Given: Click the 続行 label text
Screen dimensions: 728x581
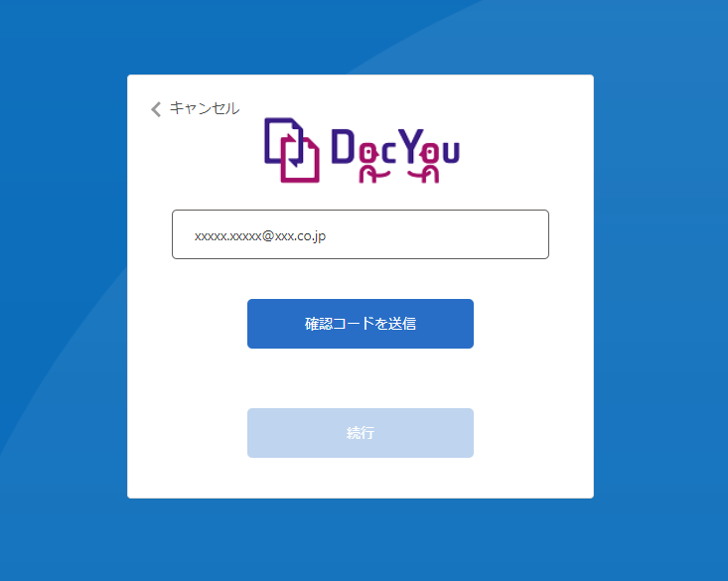Looking at the screenshot, I should [x=361, y=433].
